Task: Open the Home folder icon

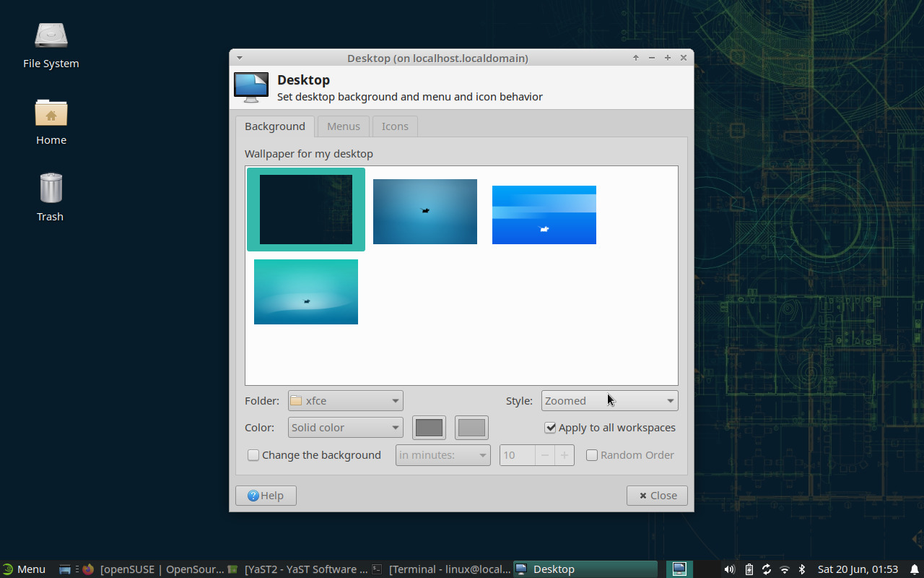Action: tap(51, 113)
